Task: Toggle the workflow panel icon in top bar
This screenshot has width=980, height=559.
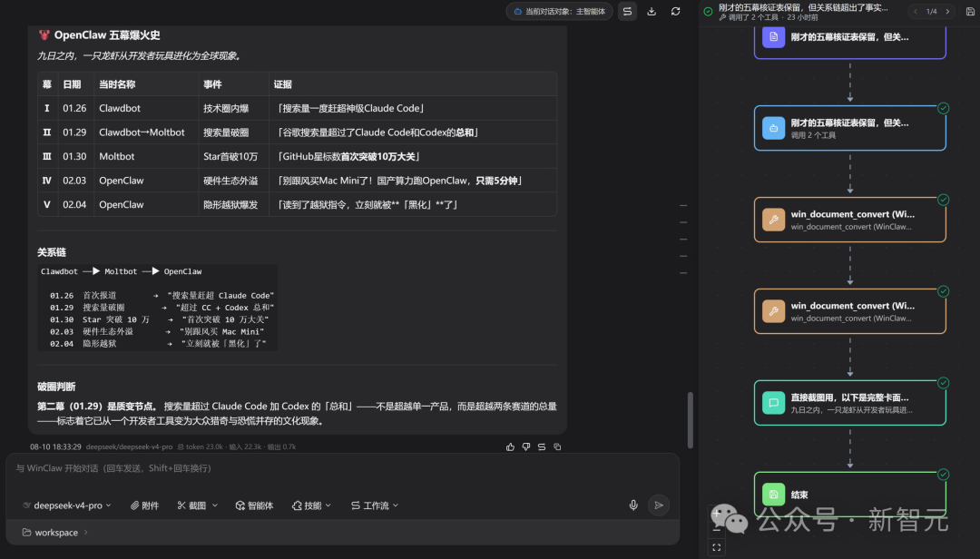Action: coord(628,11)
